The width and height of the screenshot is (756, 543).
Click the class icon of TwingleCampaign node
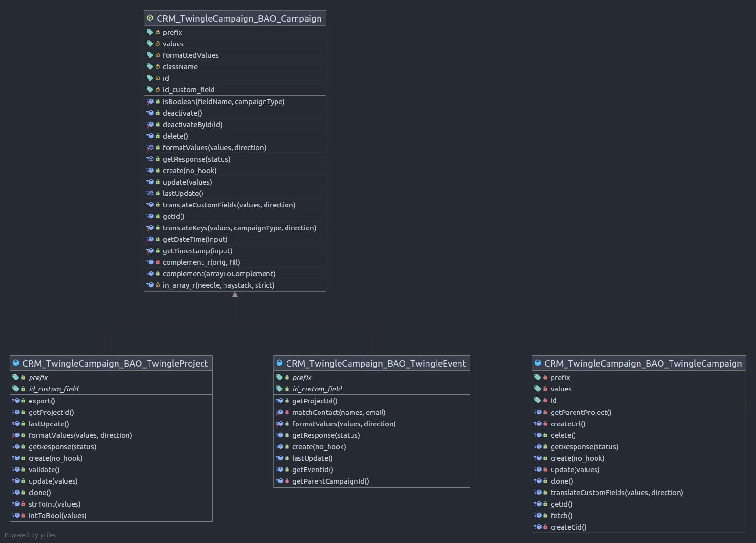click(538, 363)
